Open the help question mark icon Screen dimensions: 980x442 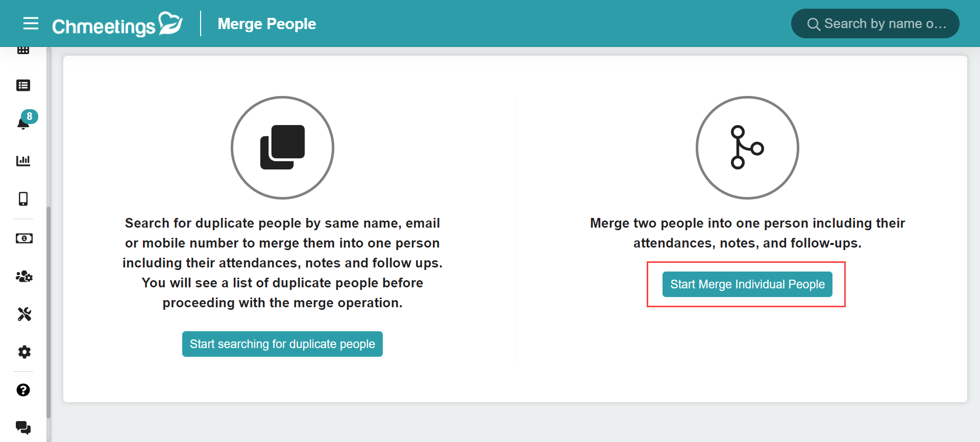[x=23, y=390]
